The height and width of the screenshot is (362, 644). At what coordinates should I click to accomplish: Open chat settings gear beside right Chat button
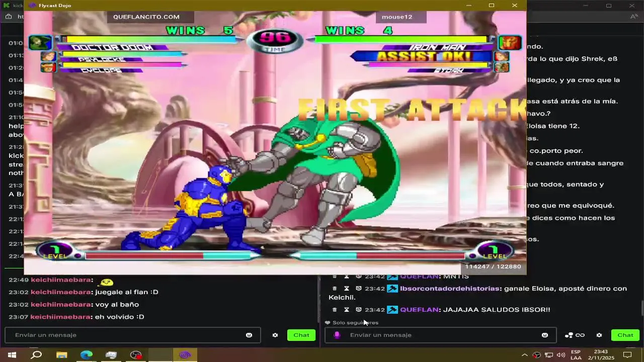pos(599,335)
